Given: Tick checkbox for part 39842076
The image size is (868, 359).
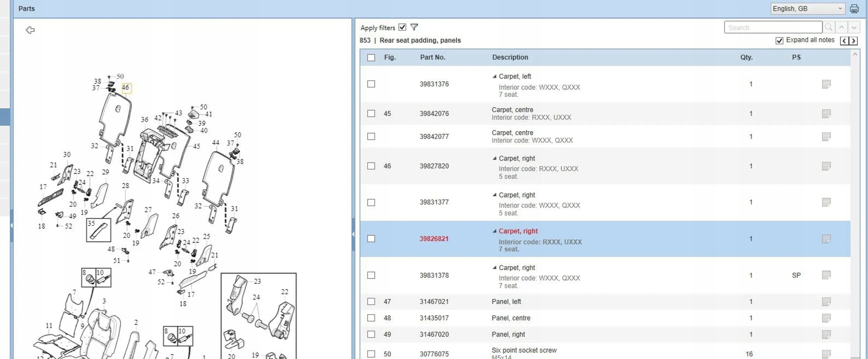Looking at the screenshot, I should [x=371, y=114].
